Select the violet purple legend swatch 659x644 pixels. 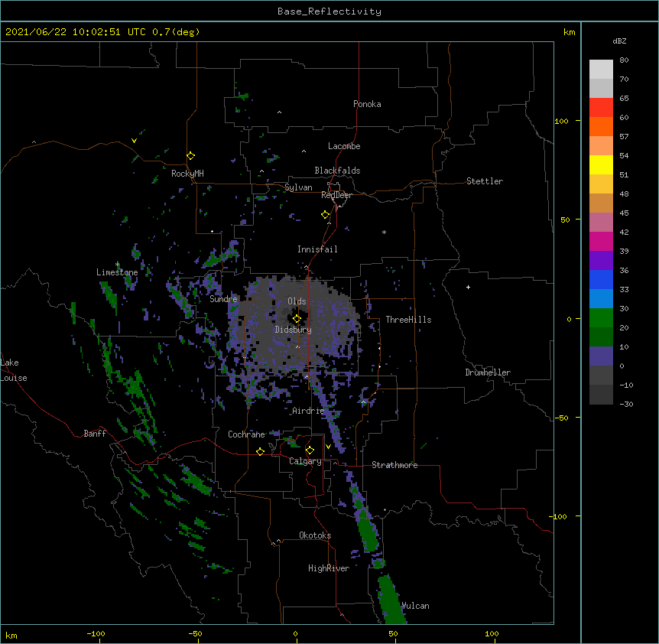(x=601, y=260)
